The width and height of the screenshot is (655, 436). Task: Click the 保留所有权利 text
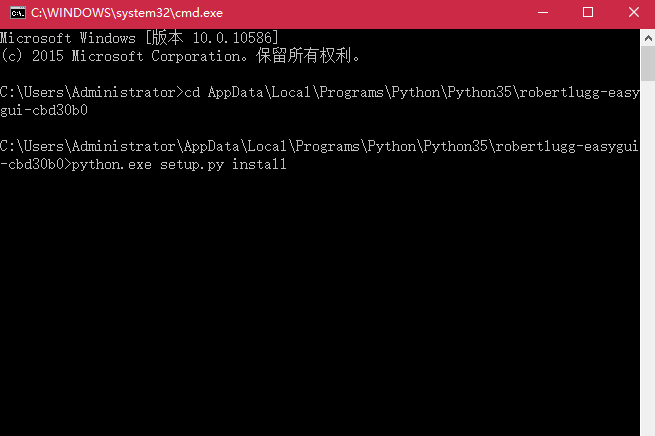(312, 55)
